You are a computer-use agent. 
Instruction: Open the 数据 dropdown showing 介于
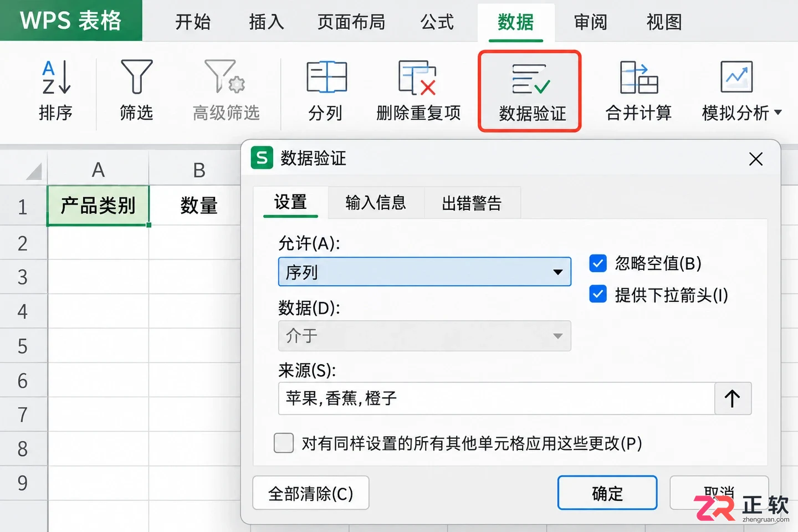click(424, 336)
